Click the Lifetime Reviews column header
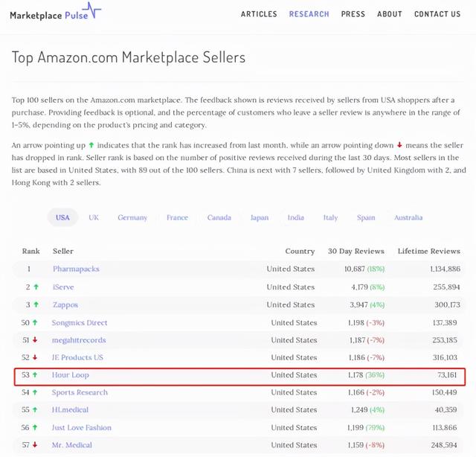Image resolution: width=476 pixels, height=457 pixels. (428, 251)
